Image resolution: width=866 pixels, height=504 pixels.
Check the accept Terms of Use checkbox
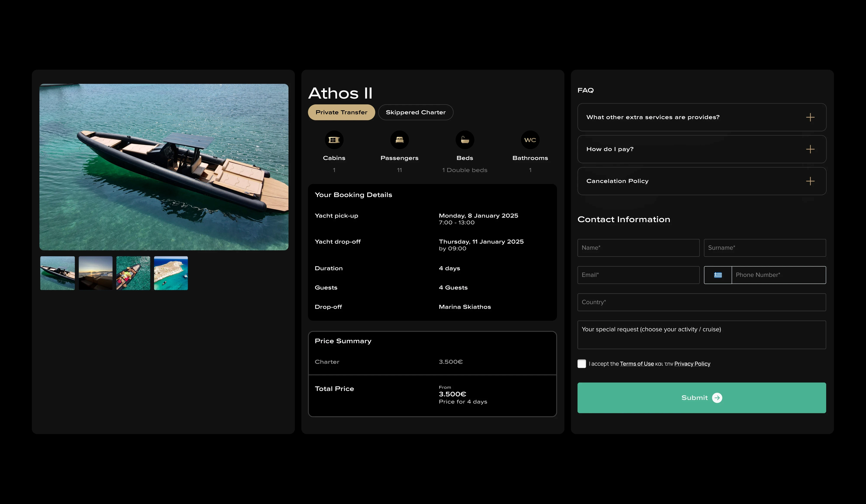click(582, 364)
